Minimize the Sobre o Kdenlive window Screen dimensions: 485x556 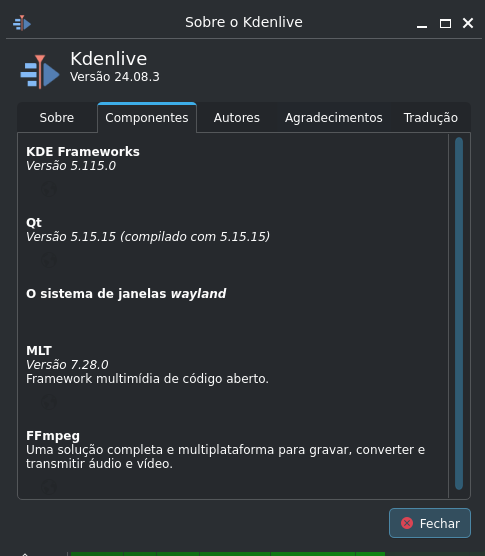click(422, 24)
